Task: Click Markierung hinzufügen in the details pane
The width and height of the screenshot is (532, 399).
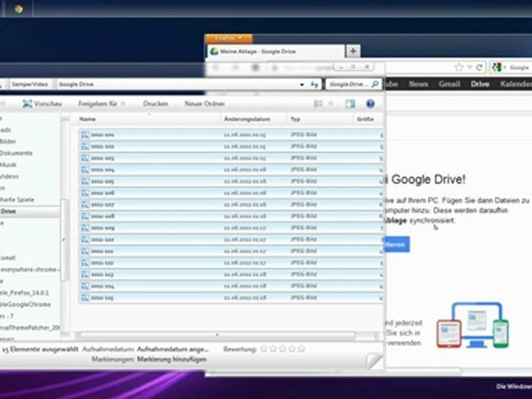Action: 172,359
